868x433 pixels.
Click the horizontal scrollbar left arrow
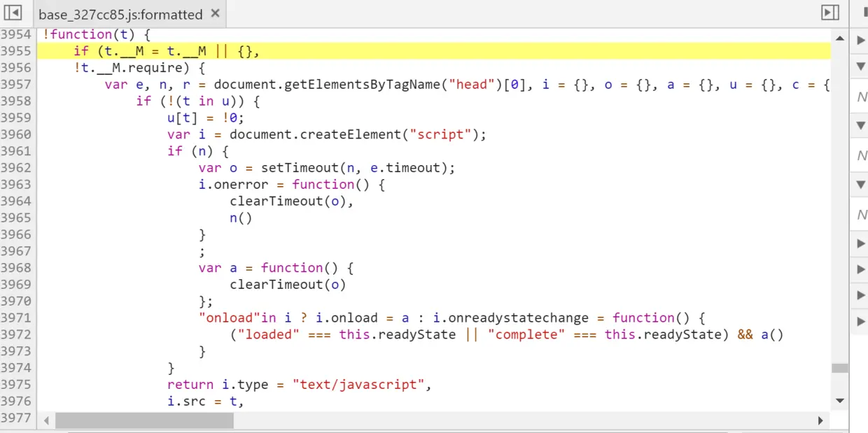pos(47,420)
